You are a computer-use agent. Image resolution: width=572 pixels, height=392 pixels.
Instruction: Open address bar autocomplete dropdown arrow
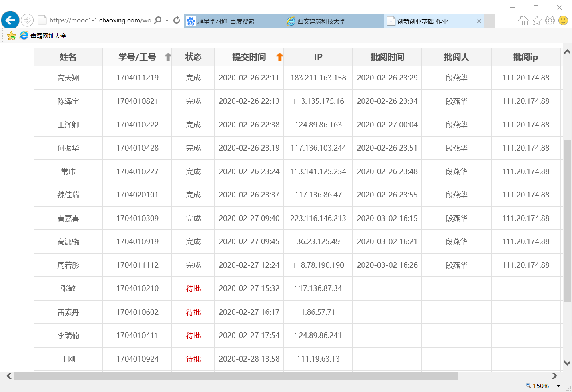(x=167, y=20)
